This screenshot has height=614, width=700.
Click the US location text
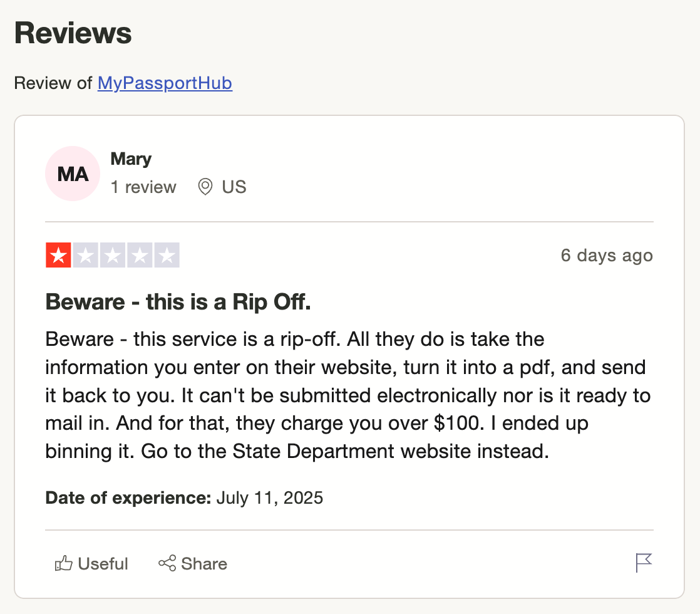pos(234,187)
